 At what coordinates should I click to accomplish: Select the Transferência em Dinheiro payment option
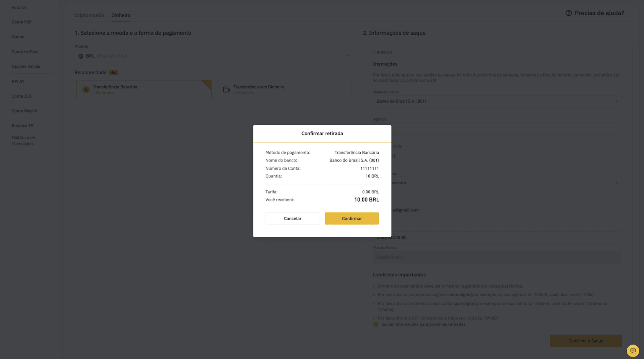coord(285,89)
